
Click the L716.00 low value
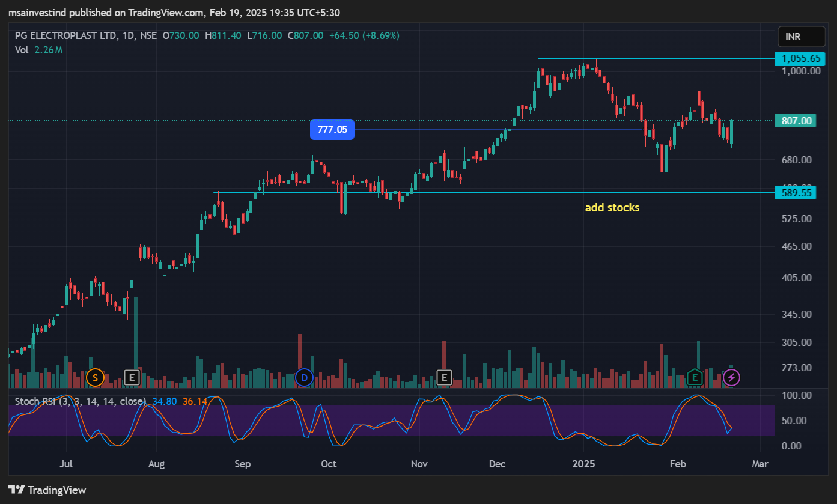pyautogui.click(x=264, y=36)
